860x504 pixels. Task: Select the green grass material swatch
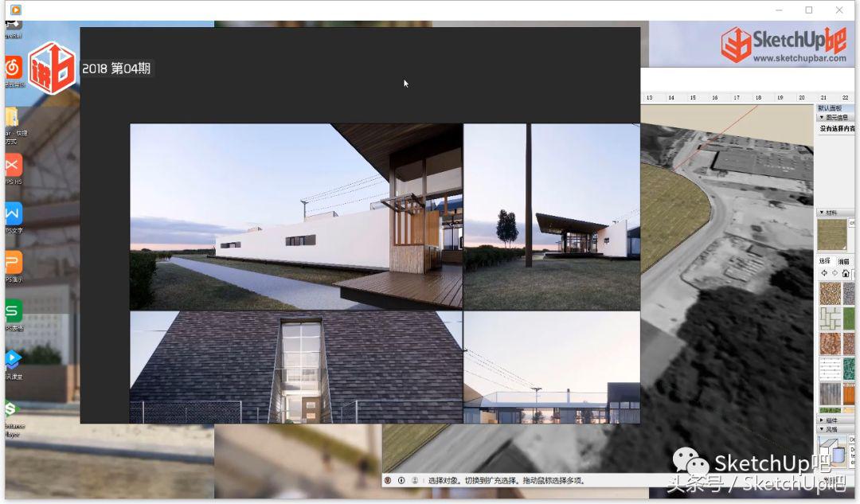tap(849, 318)
